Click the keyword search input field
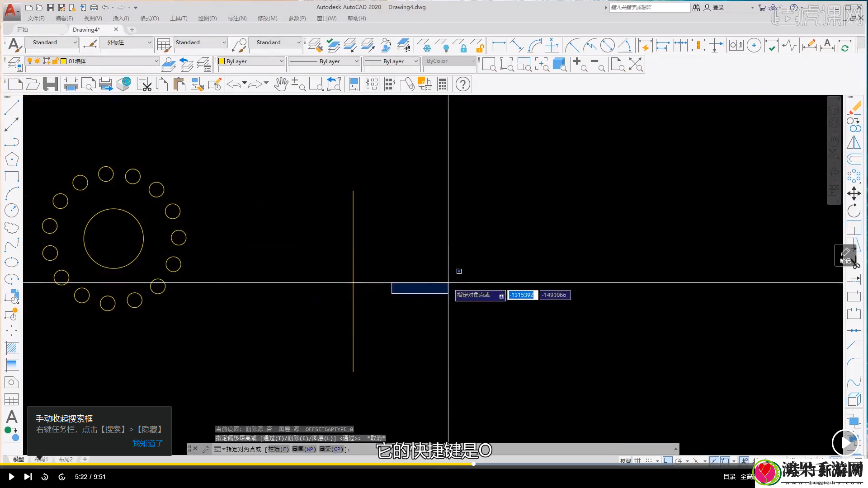868x488 pixels. [650, 8]
